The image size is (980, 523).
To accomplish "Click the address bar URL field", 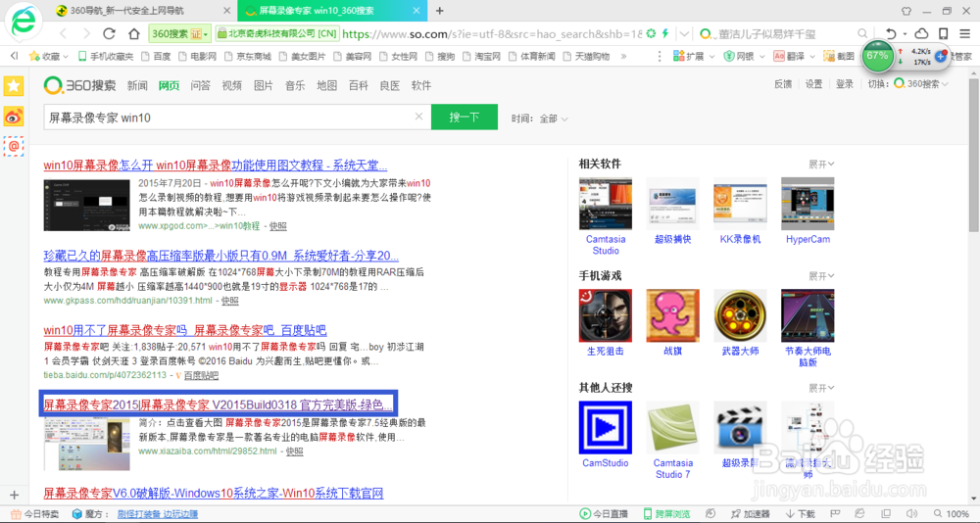I will coord(492,33).
